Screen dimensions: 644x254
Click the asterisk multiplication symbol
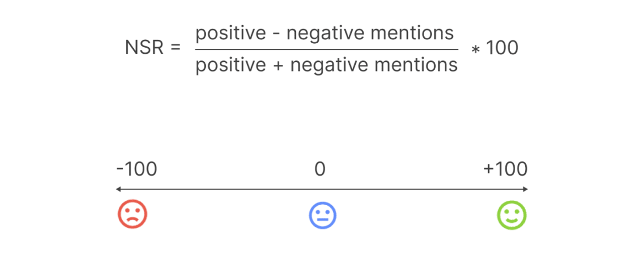474,49
